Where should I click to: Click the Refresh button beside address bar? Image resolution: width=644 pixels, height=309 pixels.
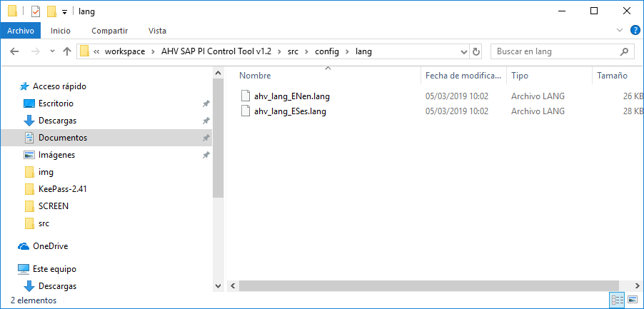476,51
